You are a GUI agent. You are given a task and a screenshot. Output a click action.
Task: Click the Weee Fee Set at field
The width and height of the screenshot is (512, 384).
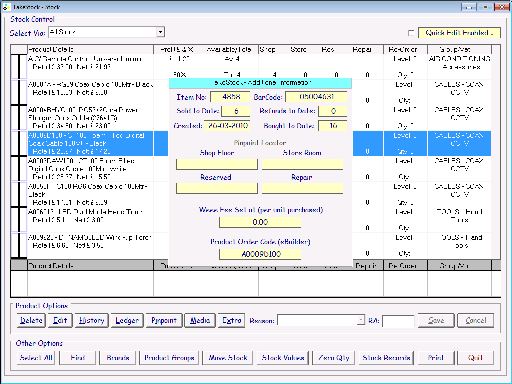point(260,222)
